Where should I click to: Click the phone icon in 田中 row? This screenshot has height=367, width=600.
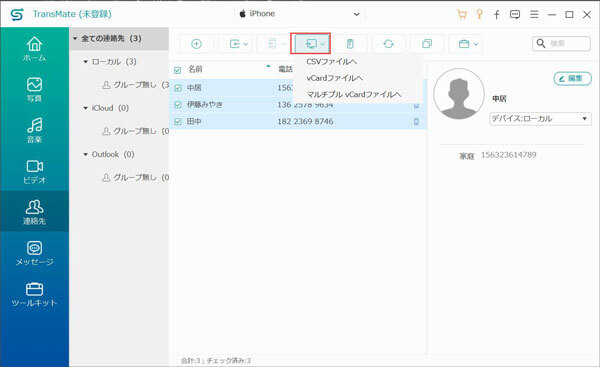point(416,121)
